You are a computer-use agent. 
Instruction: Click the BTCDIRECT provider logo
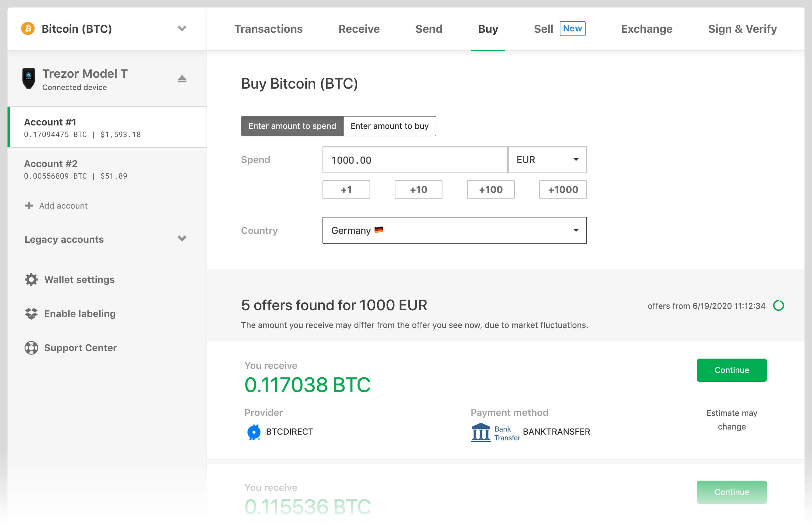[254, 432]
